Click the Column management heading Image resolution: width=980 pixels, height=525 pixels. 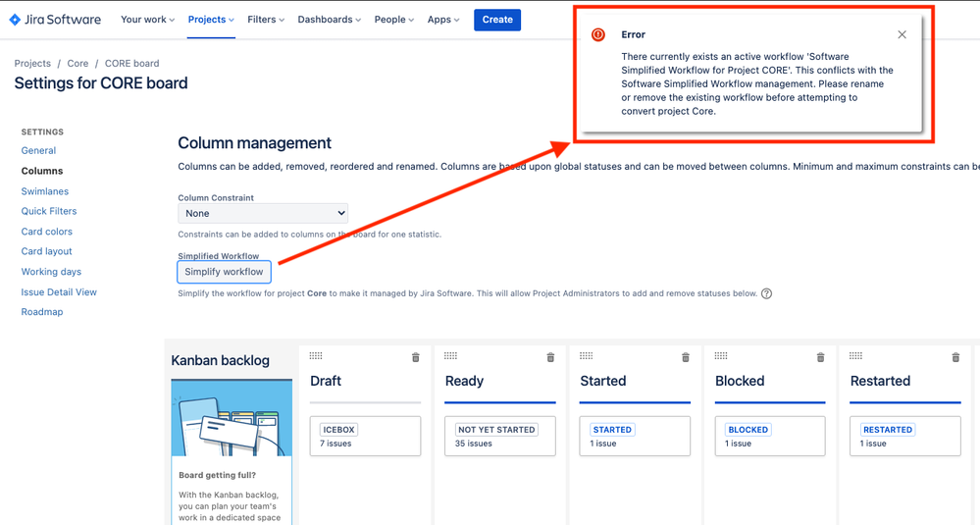point(254,143)
